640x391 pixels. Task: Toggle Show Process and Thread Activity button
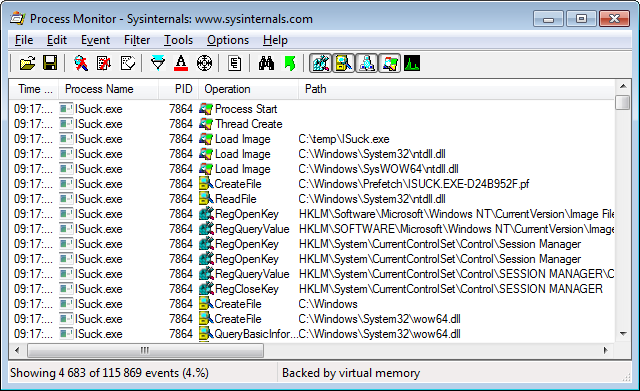390,63
